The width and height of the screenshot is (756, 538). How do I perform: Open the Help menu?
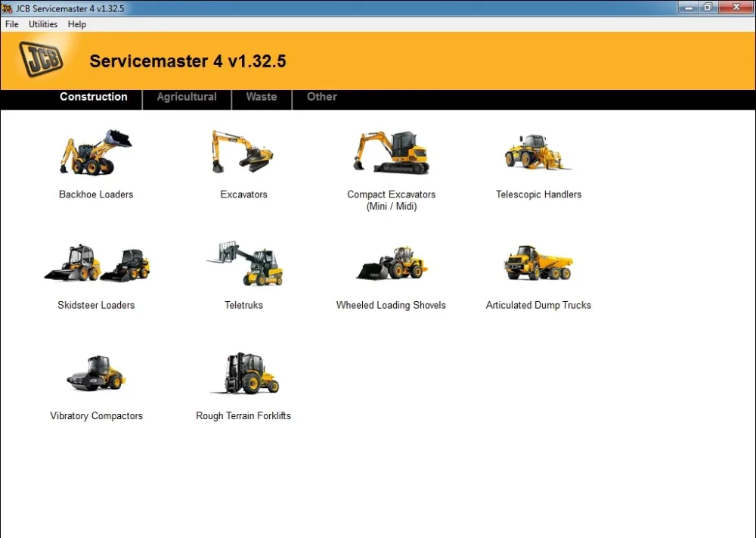(x=76, y=24)
